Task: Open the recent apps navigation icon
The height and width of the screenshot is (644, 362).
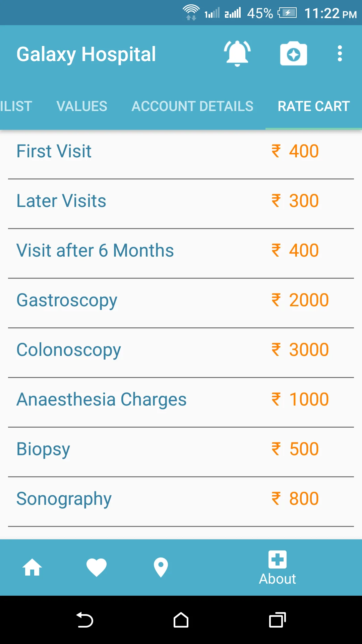Action: (278, 620)
